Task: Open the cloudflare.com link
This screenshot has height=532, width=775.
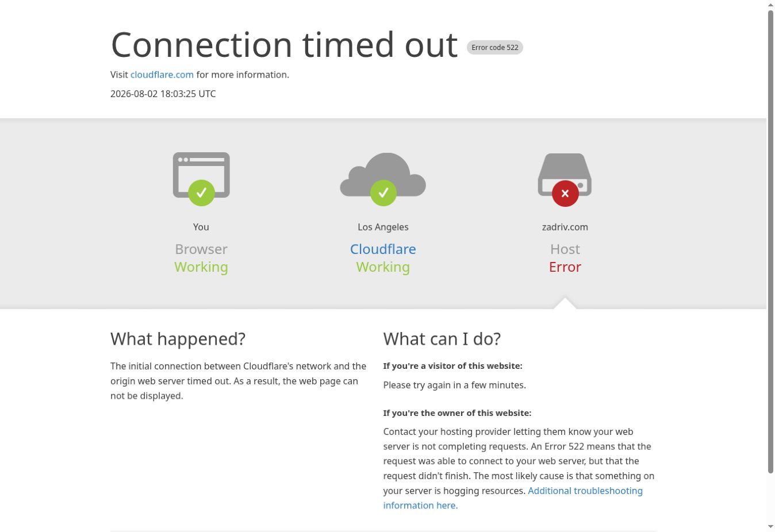Action: click(x=162, y=75)
